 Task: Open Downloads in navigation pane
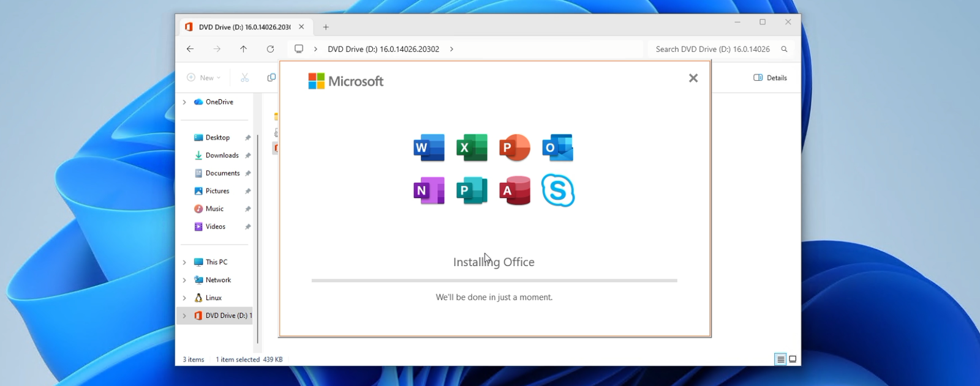click(216, 155)
